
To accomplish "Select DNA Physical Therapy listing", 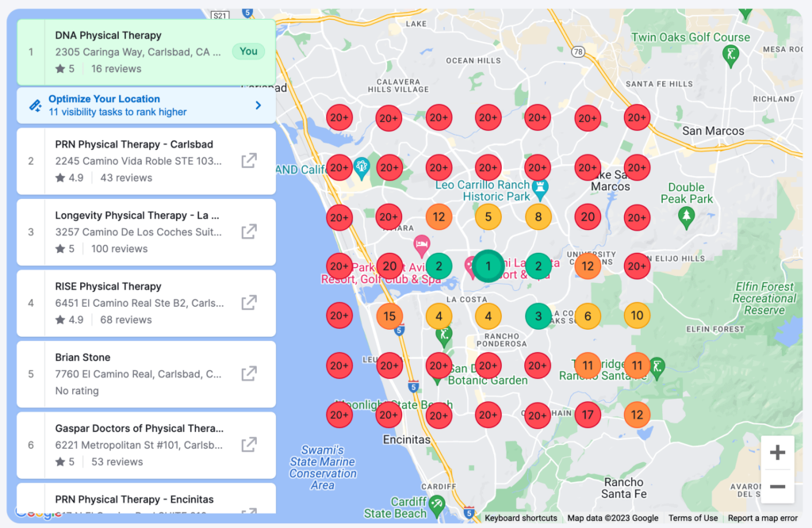I will (146, 52).
